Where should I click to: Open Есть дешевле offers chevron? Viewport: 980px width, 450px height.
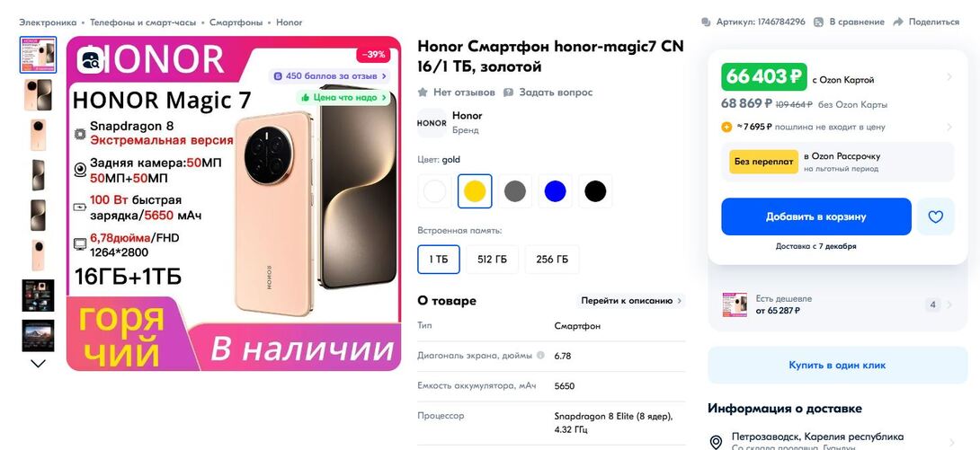coord(949,304)
